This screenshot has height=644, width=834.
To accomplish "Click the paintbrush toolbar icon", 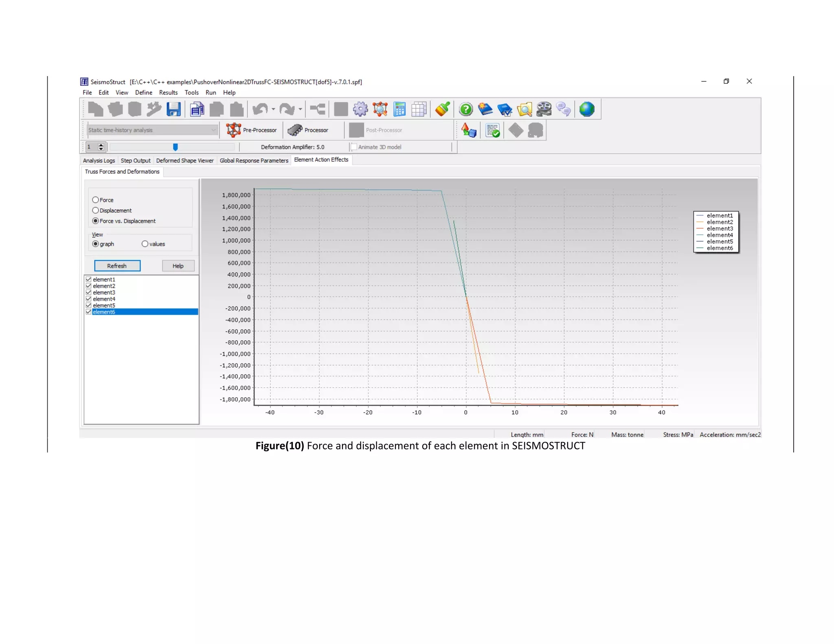I will (x=442, y=110).
